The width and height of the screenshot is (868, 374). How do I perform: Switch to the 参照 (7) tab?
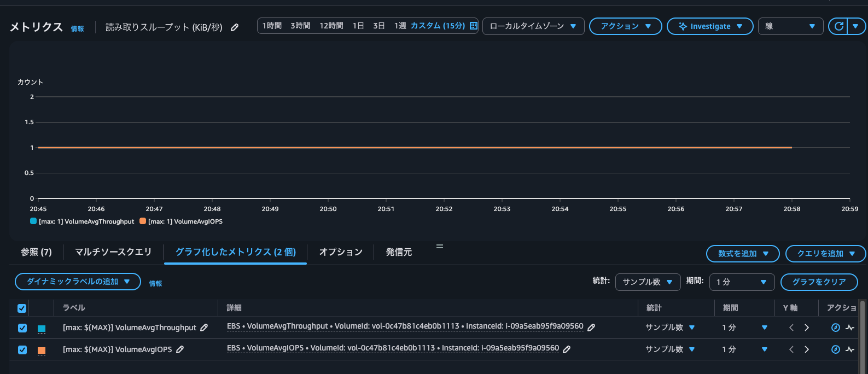click(x=36, y=252)
